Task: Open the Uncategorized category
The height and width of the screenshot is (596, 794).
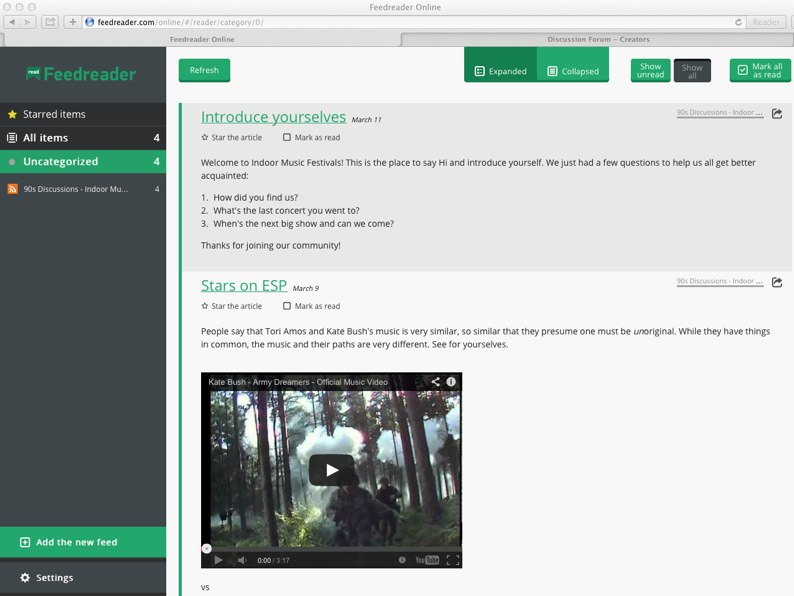Action: 60,162
